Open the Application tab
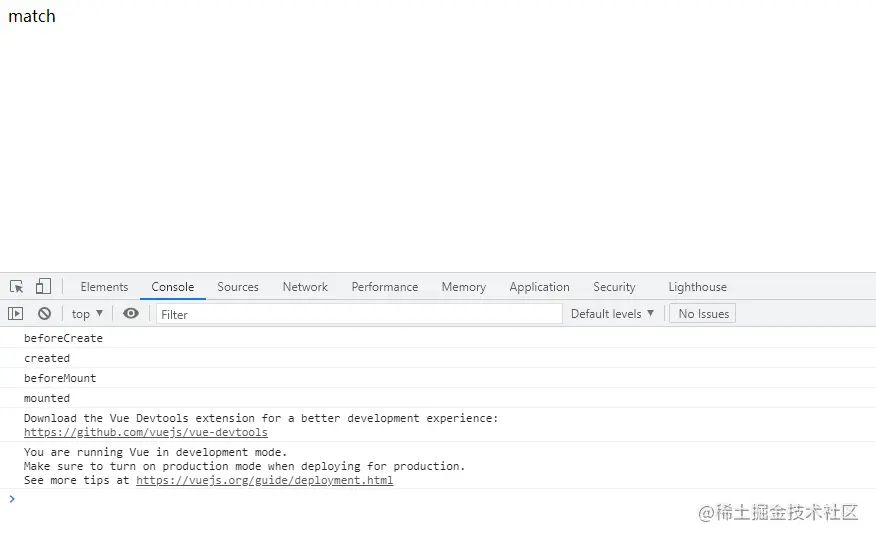 tap(539, 287)
